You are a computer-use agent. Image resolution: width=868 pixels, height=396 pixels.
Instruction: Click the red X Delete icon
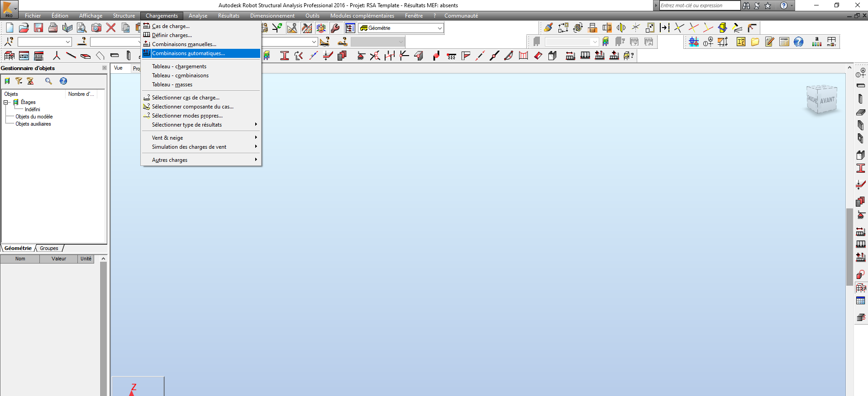tap(111, 28)
